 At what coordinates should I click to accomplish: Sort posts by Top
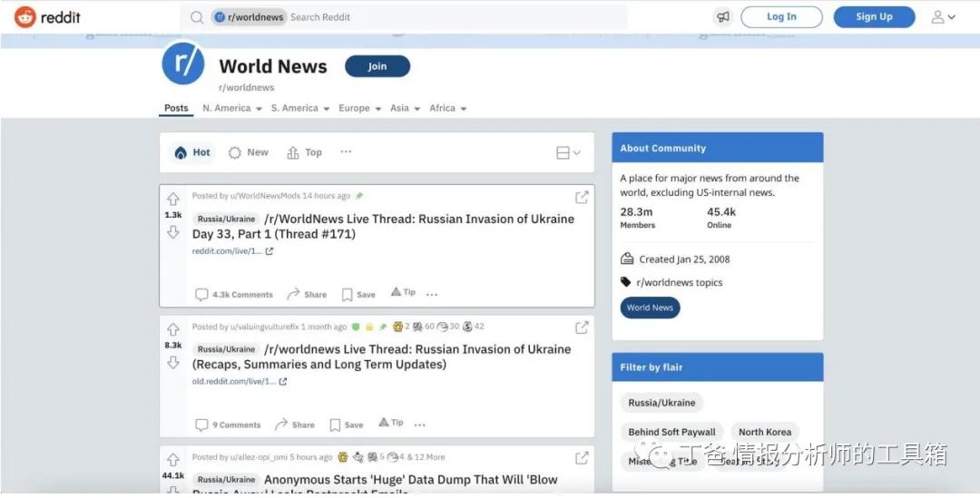pos(305,152)
